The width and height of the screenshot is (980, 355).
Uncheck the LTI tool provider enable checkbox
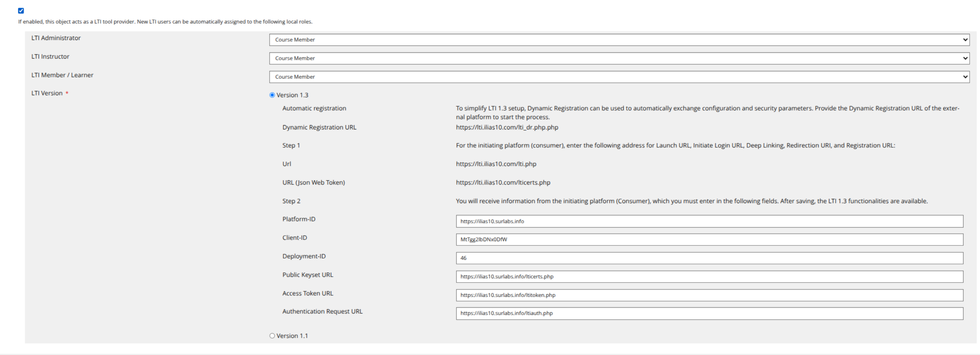[21, 11]
